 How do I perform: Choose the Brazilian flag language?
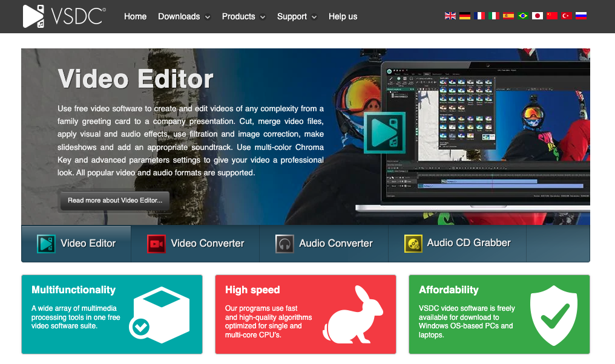(523, 16)
